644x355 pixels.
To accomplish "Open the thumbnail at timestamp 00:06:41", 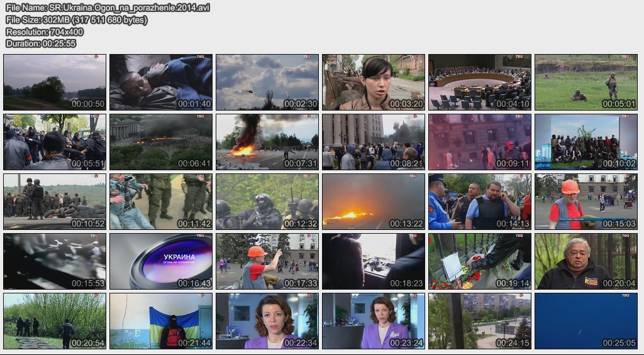I will click(161, 142).
